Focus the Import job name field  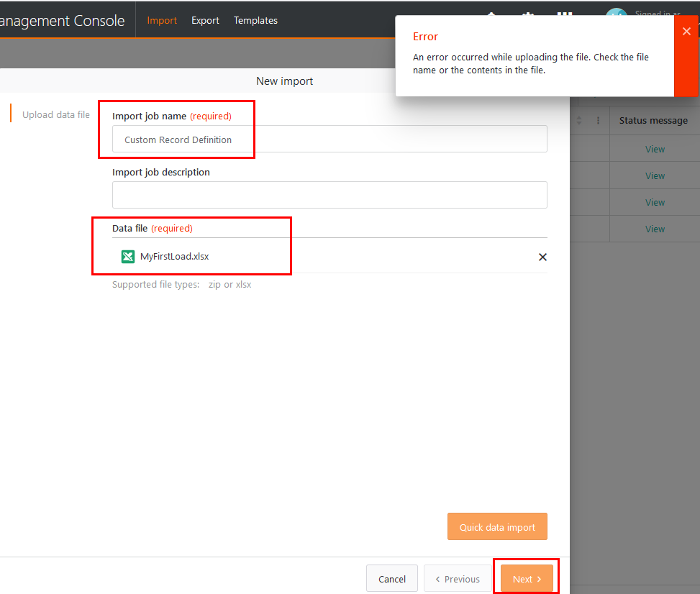coord(329,140)
